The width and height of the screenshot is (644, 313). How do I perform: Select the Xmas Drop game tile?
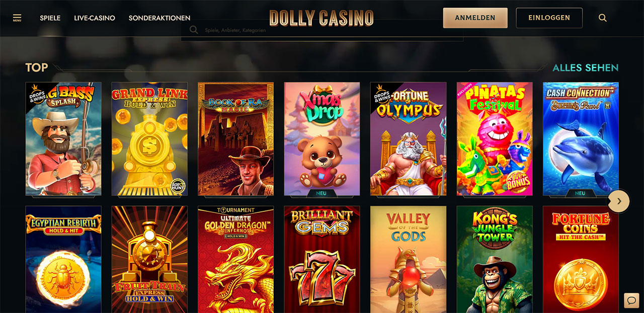(322, 139)
